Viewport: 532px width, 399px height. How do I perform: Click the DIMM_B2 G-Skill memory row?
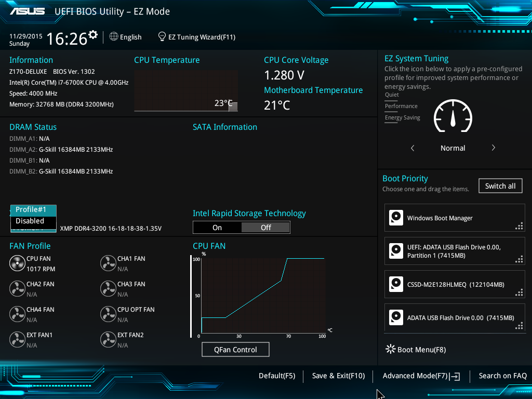pos(61,171)
